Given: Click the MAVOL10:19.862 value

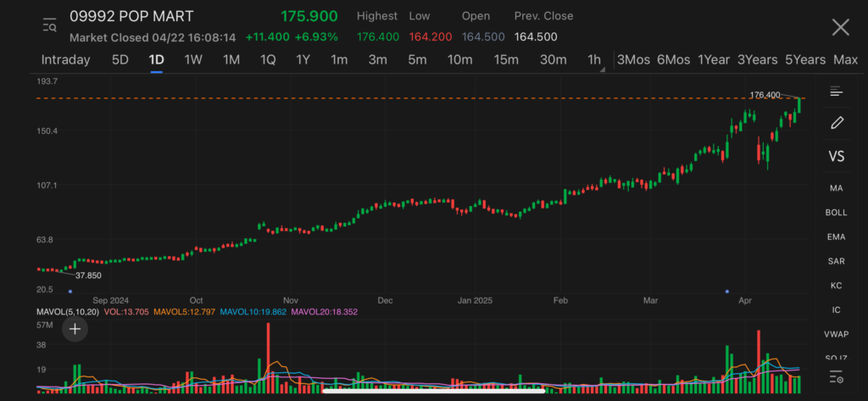Looking at the screenshot, I should coord(253,312).
